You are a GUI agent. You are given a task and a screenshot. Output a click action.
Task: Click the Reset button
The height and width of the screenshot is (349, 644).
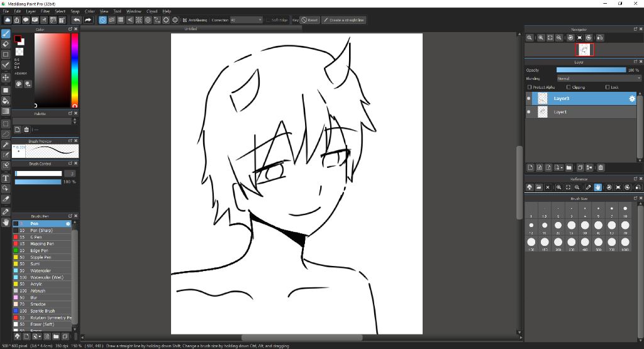(x=309, y=19)
